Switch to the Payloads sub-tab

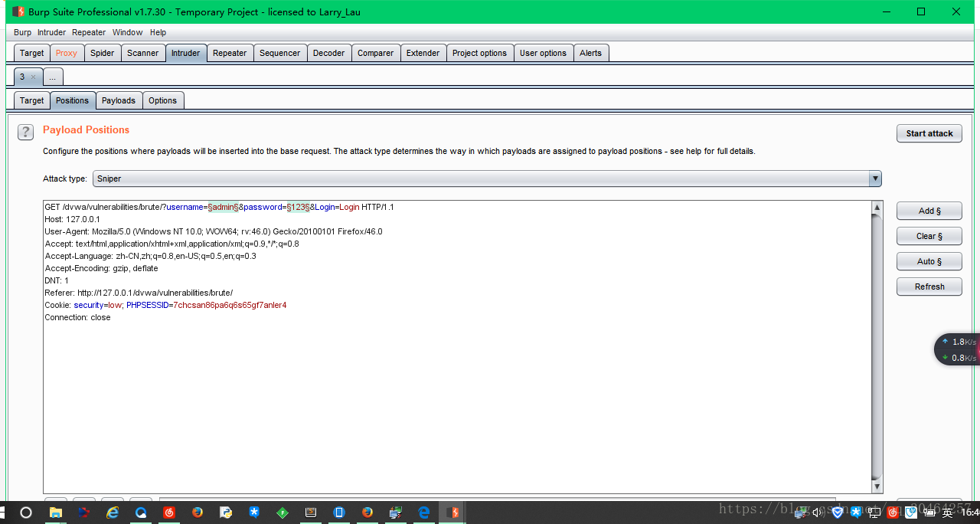pyautogui.click(x=119, y=100)
